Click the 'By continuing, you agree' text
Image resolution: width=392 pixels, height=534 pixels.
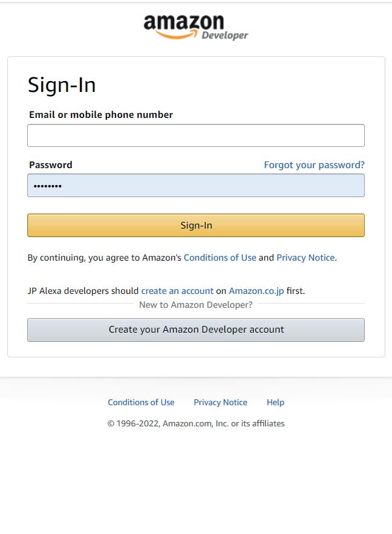click(103, 258)
